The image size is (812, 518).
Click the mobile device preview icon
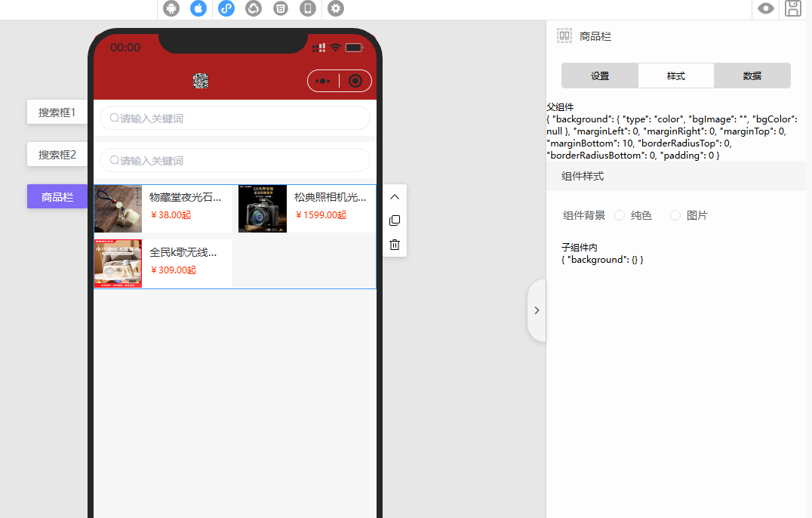coord(307,8)
